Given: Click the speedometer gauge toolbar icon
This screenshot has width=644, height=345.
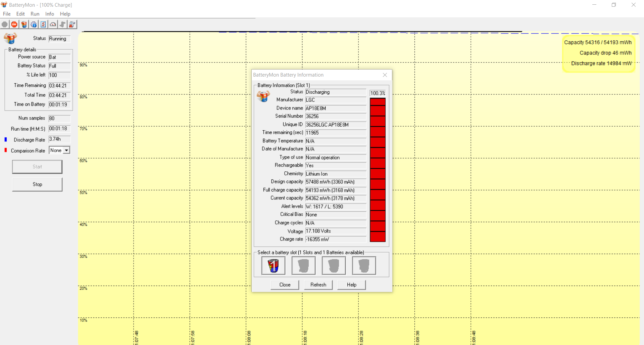Looking at the screenshot, I should click(x=53, y=24).
